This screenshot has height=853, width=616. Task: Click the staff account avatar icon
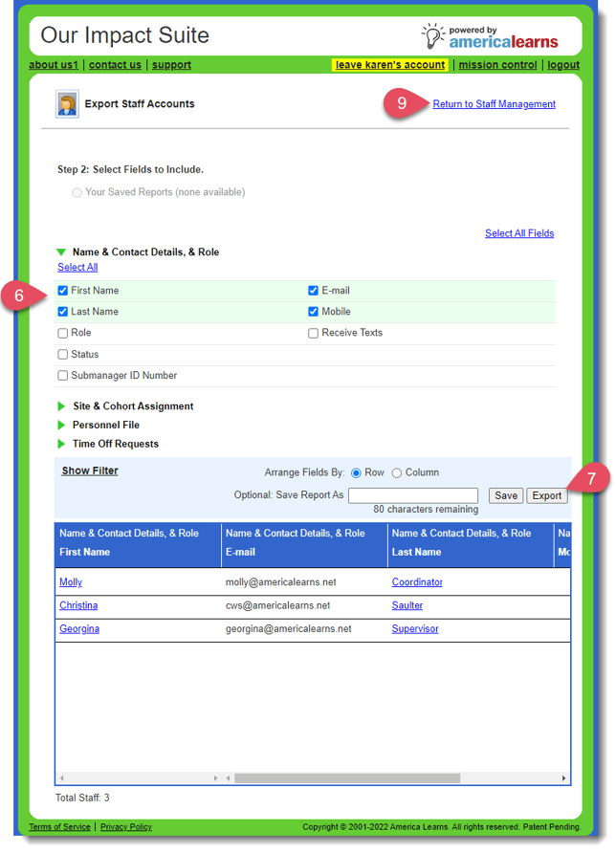67,104
